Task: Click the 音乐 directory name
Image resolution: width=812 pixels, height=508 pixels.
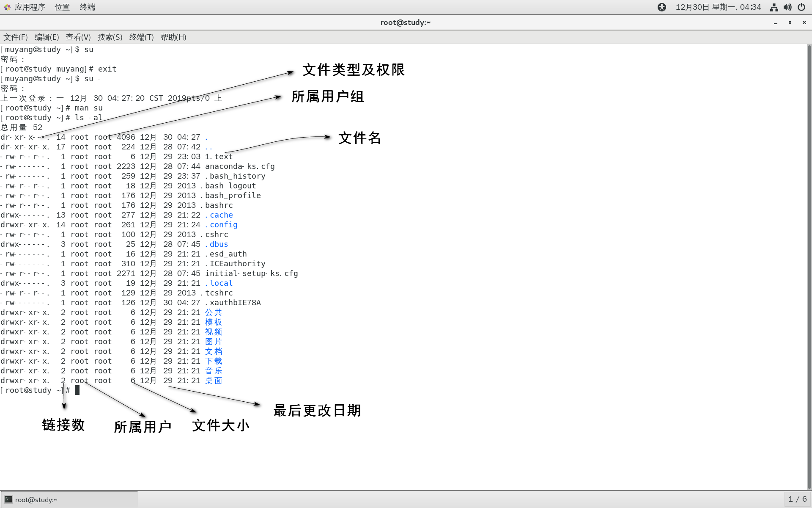Action: click(x=214, y=371)
